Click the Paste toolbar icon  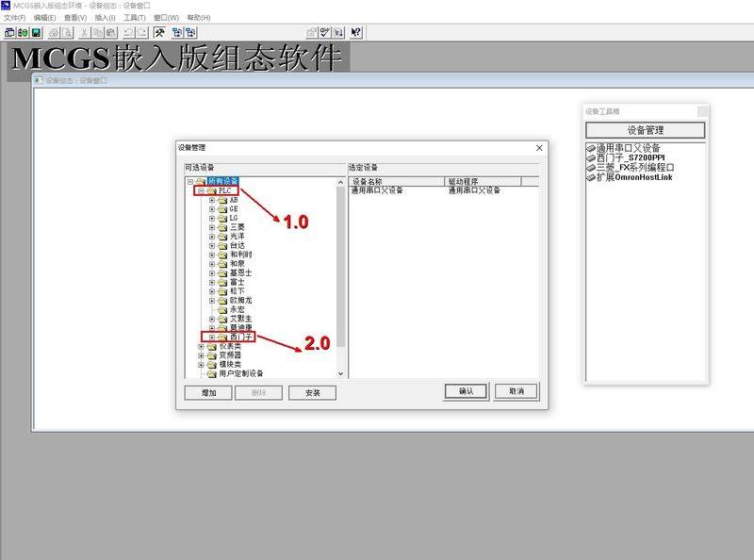111,32
